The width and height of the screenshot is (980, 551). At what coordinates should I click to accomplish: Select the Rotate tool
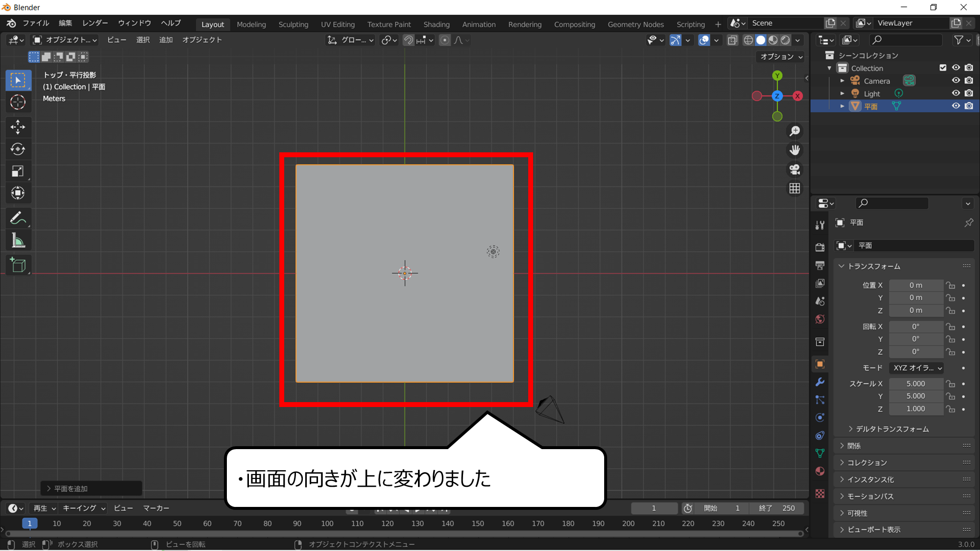tap(18, 149)
